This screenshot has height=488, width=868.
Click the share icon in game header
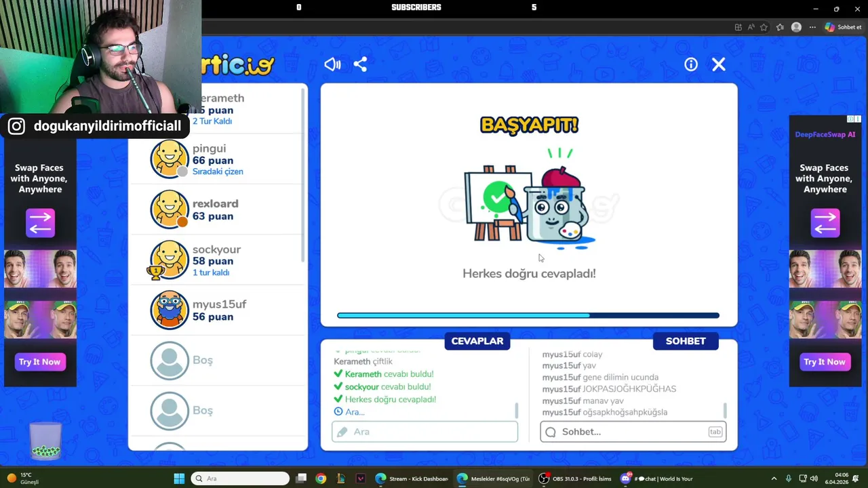(x=360, y=64)
